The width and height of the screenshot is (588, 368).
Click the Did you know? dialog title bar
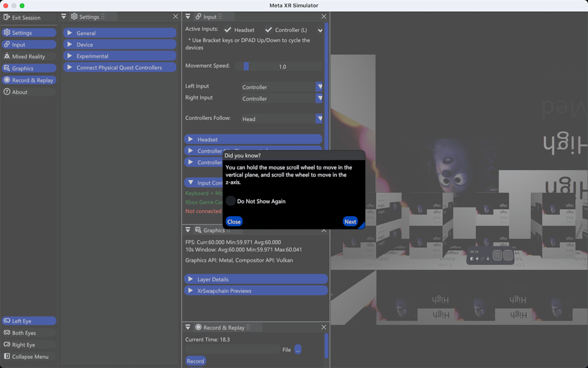click(294, 155)
